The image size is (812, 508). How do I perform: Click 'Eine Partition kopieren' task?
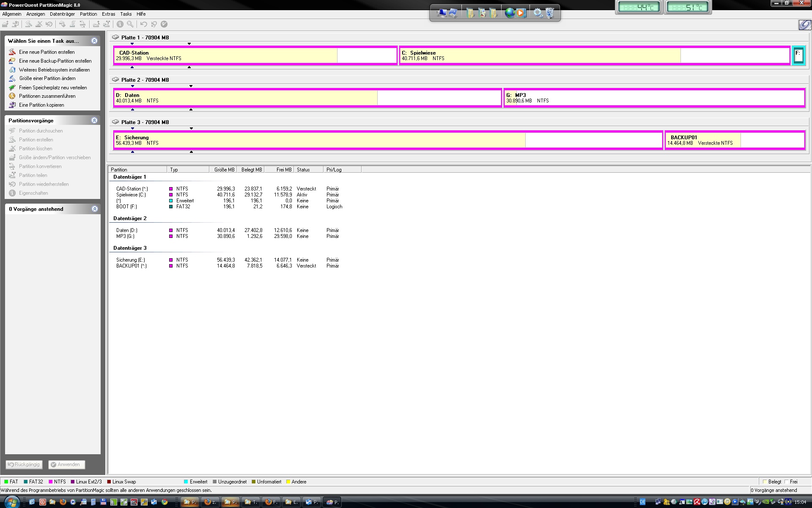click(x=41, y=105)
